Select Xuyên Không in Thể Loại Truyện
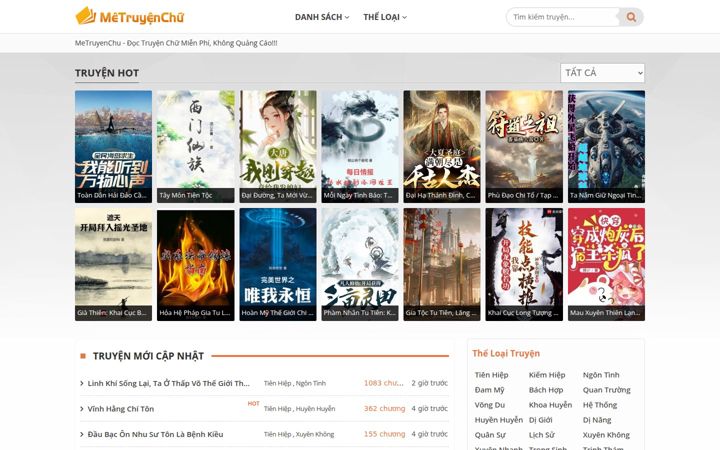 click(x=606, y=435)
